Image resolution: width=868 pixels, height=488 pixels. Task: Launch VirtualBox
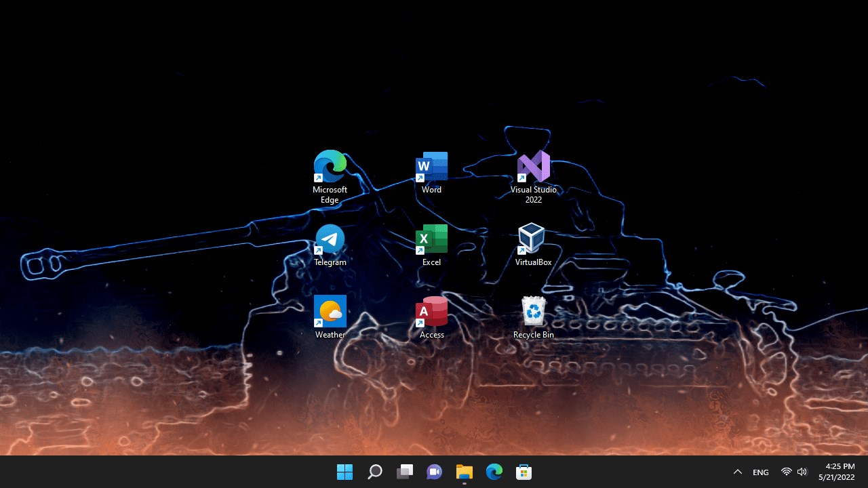[533, 237]
